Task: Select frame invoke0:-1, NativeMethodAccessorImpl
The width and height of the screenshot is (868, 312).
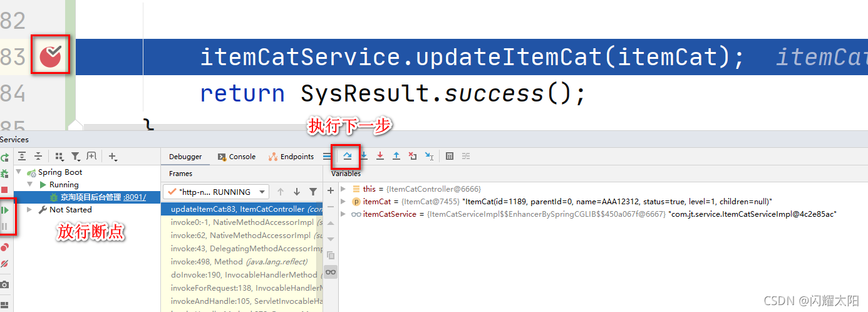Action: tap(242, 222)
